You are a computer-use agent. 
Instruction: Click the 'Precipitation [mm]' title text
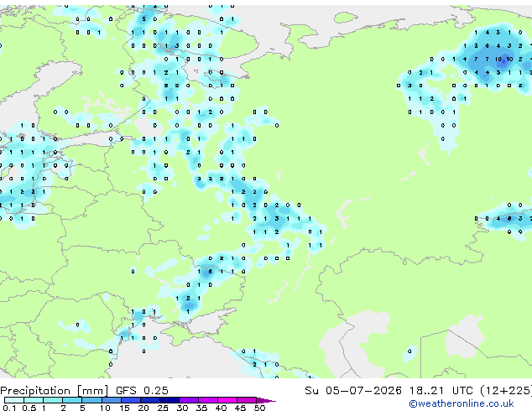(55, 391)
